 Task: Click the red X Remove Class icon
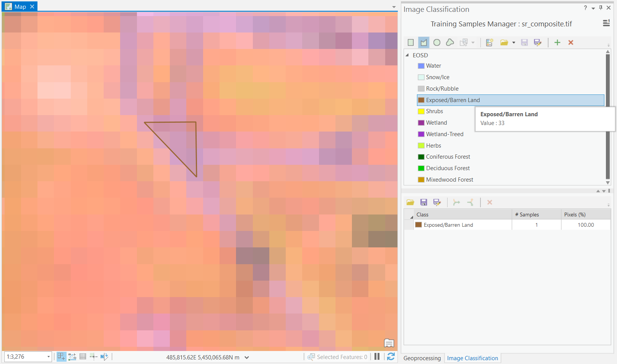[x=571, y=42]
